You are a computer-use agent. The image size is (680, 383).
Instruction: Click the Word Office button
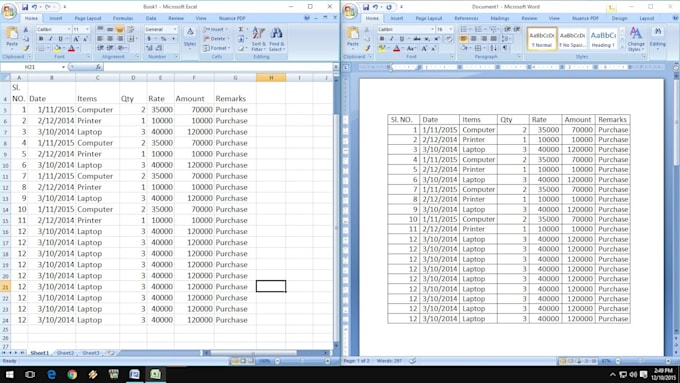pos(350,11)
